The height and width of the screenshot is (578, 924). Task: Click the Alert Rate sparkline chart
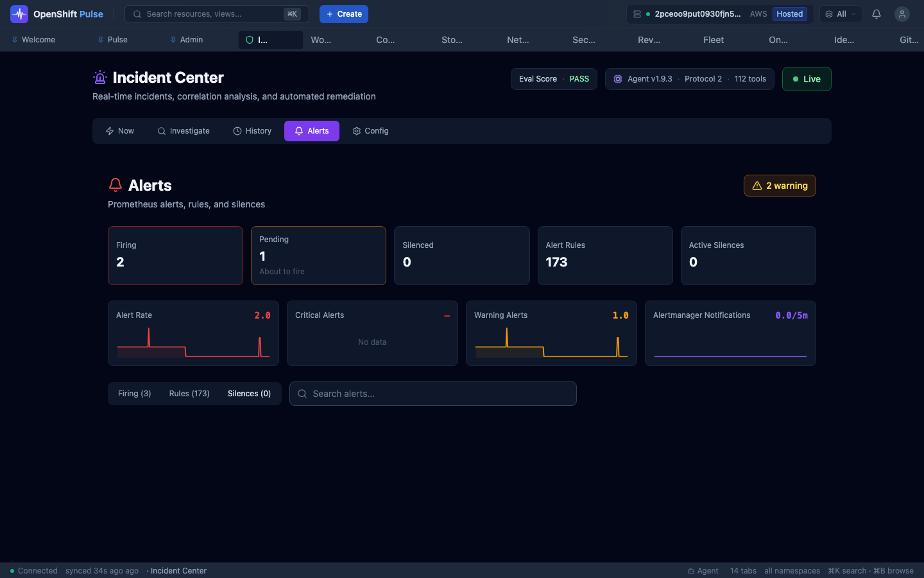193,342
